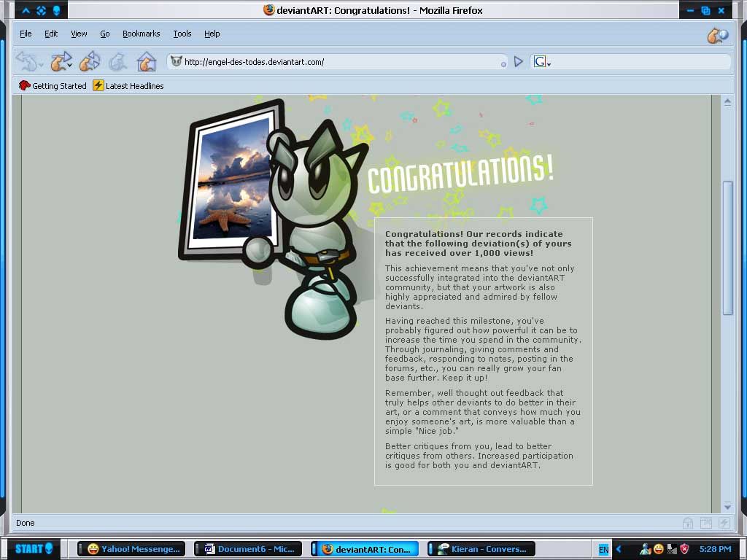Open the Tools menu
The image size is (747, 560).
click(x=182, y=34)
